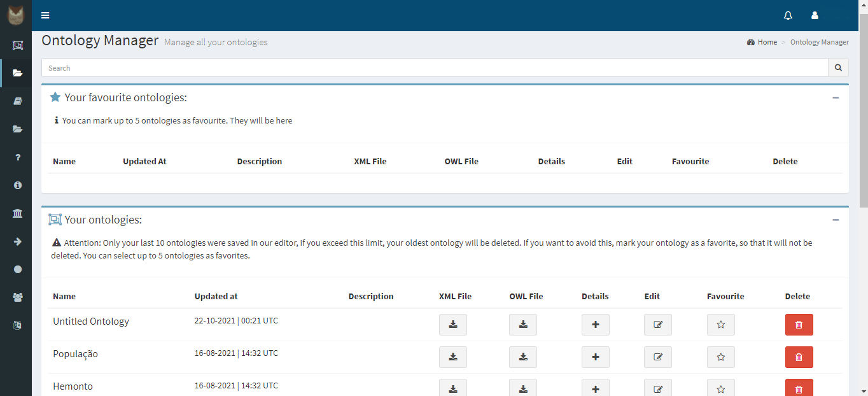Click the search magnifier button
The width and height of the screenshot is (868, 396).
point(838,67)
